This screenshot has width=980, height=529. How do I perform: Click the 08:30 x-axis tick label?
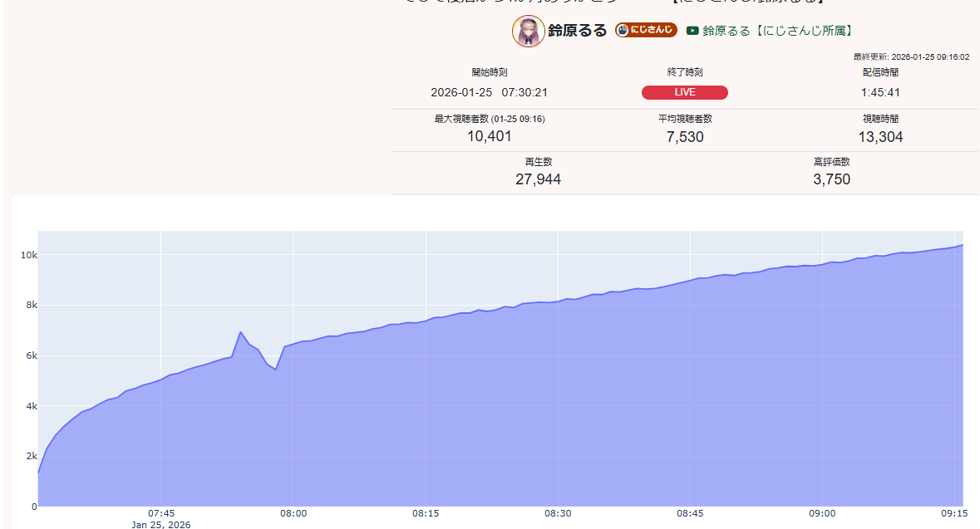pos(558,513)
